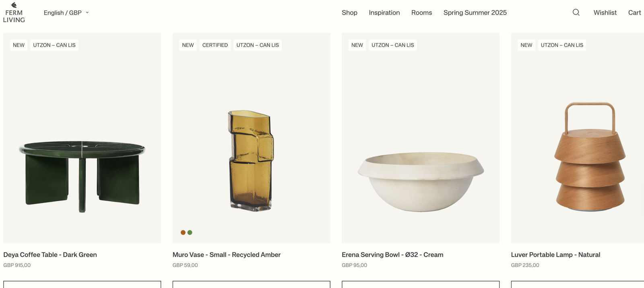
Task: Click the Luver Portable Lamp - Natural title
Action: (555, 255)
